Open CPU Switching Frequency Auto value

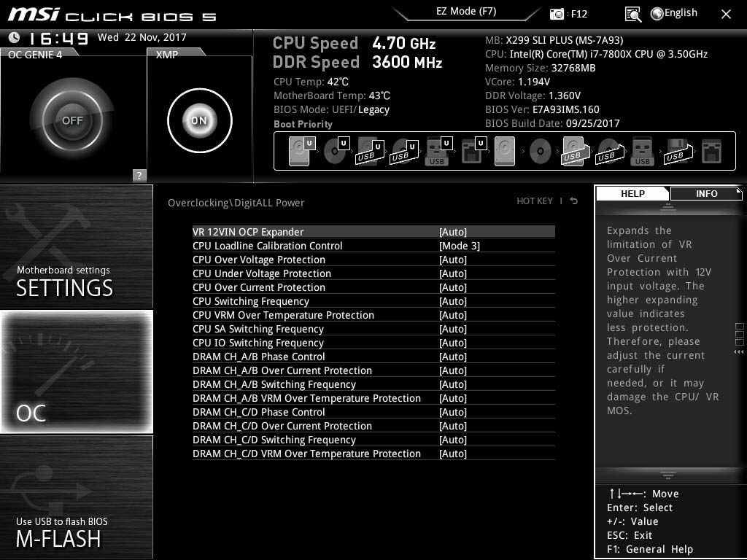(452, 301)
